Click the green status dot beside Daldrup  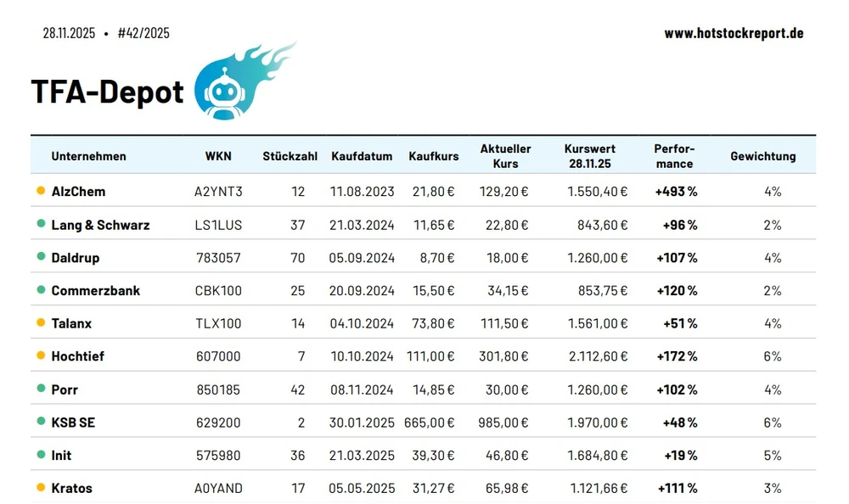coord(40,257)
